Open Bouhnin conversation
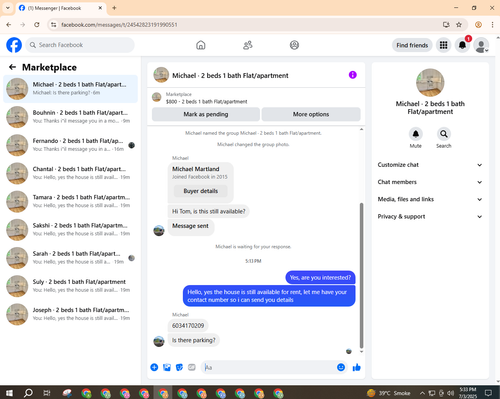 (70, 117)
